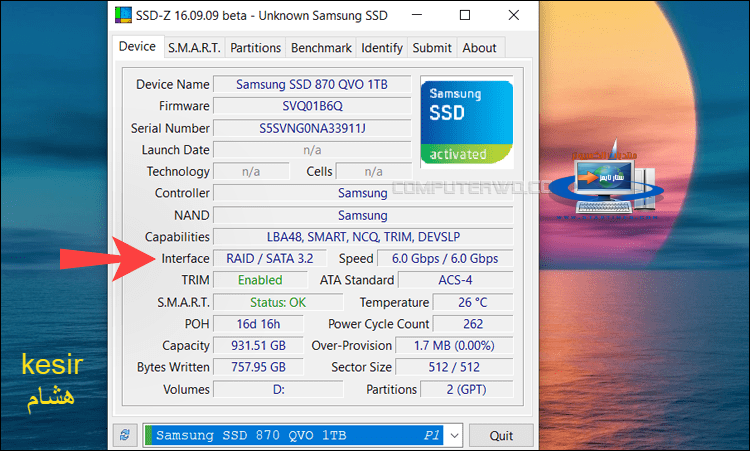Screen dimensions: 750x451
Task: Go to the Identify tab
Action: [x=382, y=48]
